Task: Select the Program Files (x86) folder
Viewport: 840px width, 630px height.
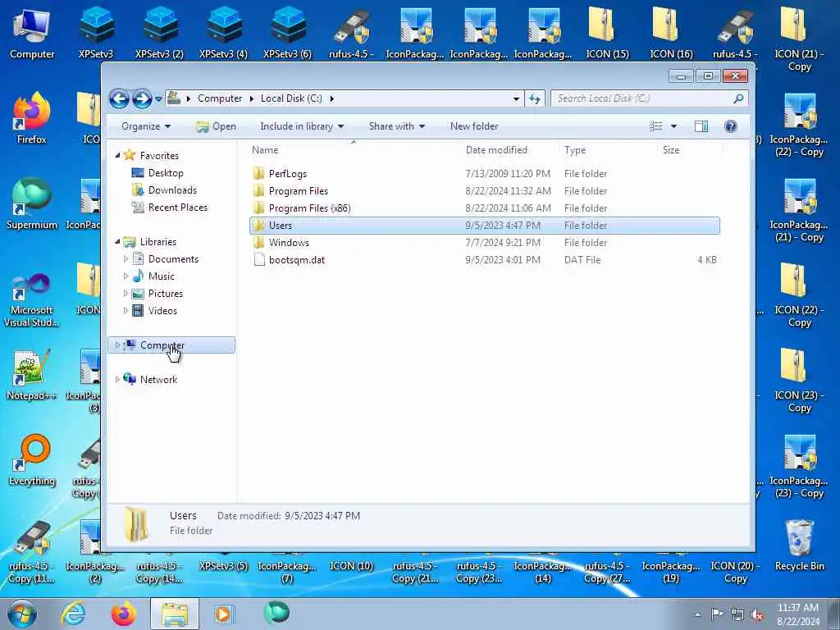Action: [484, 208]
